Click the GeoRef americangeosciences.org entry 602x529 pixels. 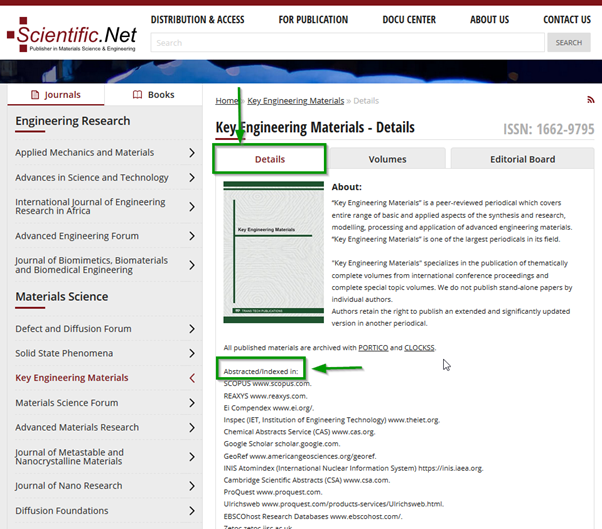(300, 456)
